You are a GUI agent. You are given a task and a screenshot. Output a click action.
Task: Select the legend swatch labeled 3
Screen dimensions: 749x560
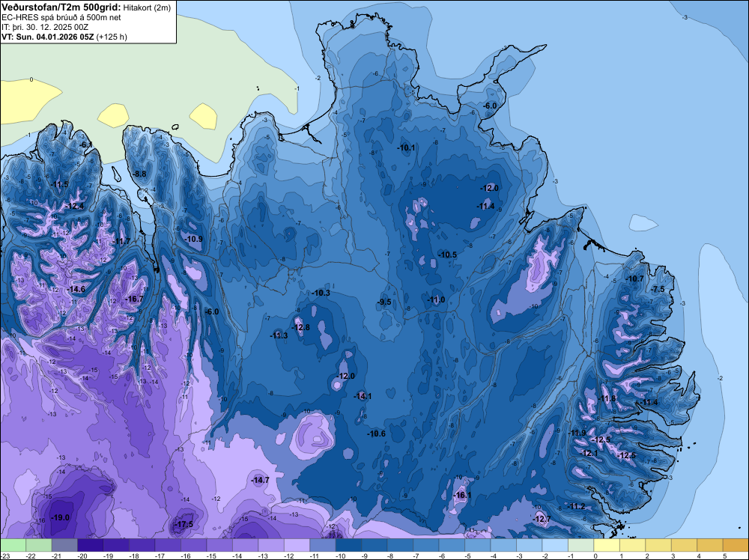pos(684,545)
